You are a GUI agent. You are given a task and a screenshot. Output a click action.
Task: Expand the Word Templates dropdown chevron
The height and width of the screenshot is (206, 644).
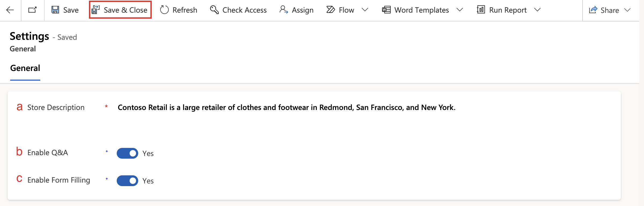point(460,10)
